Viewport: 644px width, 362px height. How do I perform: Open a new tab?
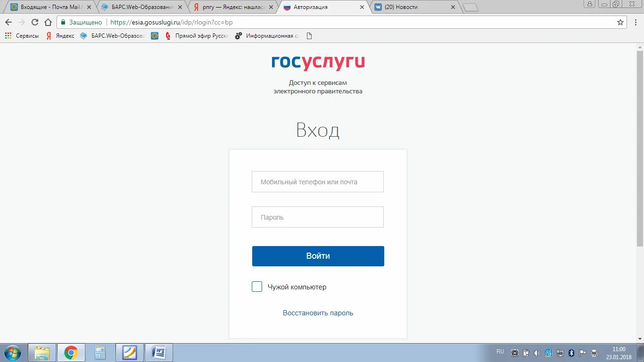coord(471,8)
